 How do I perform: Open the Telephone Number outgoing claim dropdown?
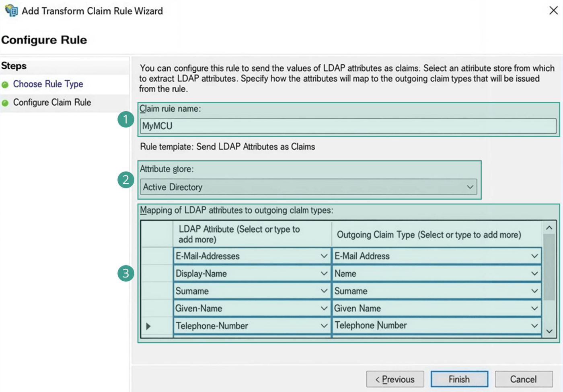click(x=534, y=326)
